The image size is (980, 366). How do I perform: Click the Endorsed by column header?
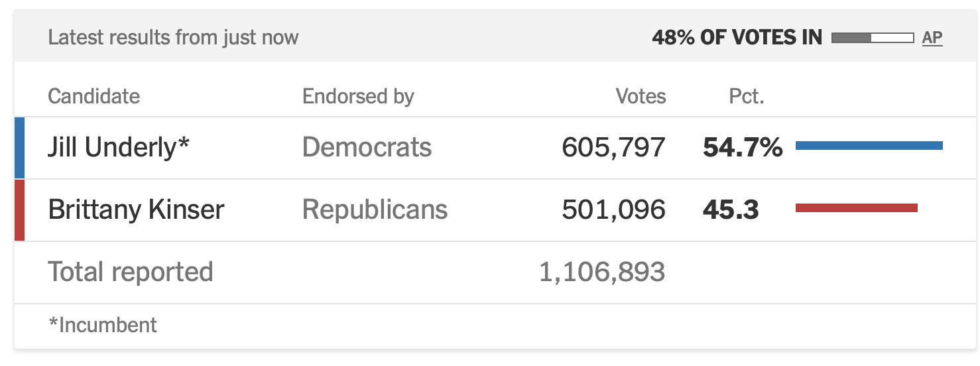[358, 96]
